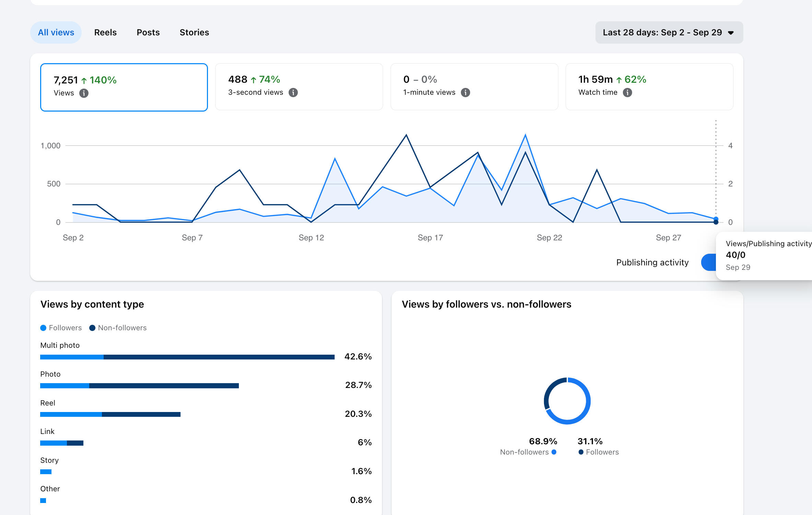Toggle the Publishing activity switch
This screenshot has width=812, height=515.
pyautogui.click(x=709, y=262)
